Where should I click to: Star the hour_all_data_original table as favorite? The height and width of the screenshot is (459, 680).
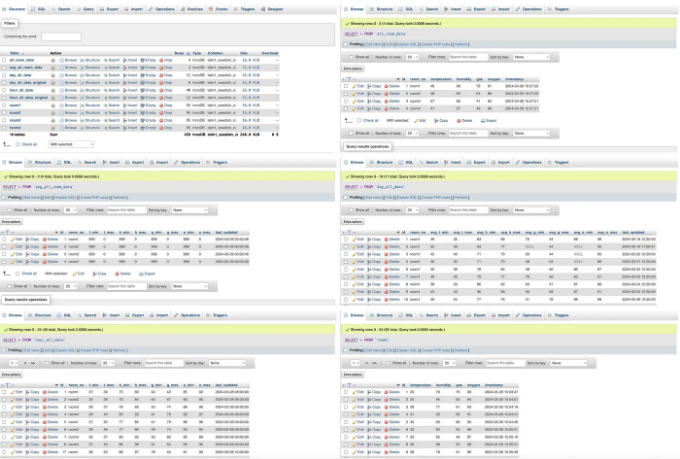[x=53, y=98]
